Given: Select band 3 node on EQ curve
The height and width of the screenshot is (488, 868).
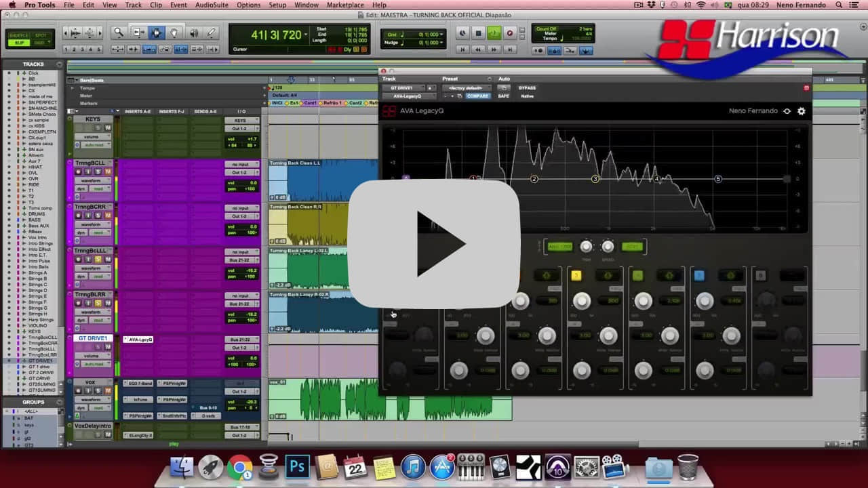Looking at the screenshot, I should point(595,179).
